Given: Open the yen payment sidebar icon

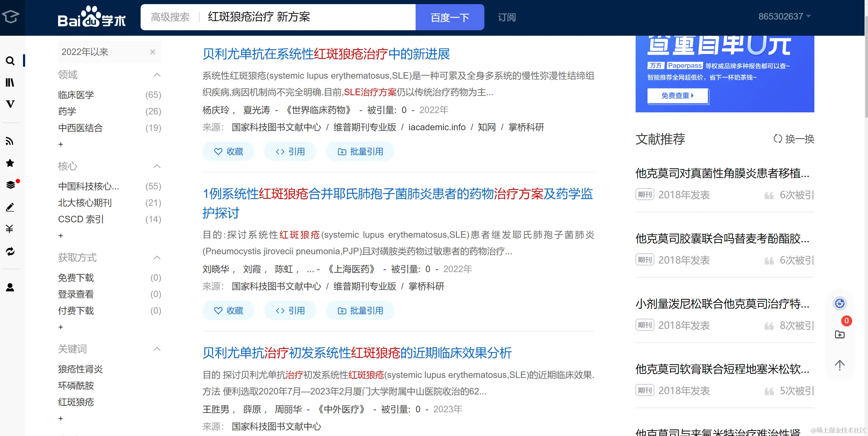Looking at the screenshot, I should [x=10, y=229].
